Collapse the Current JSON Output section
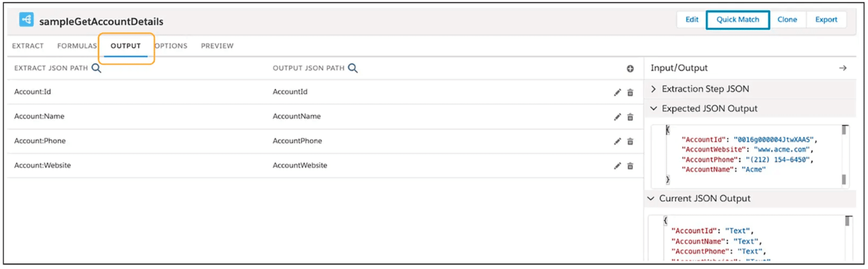868x269 pixels. (651, 199)
